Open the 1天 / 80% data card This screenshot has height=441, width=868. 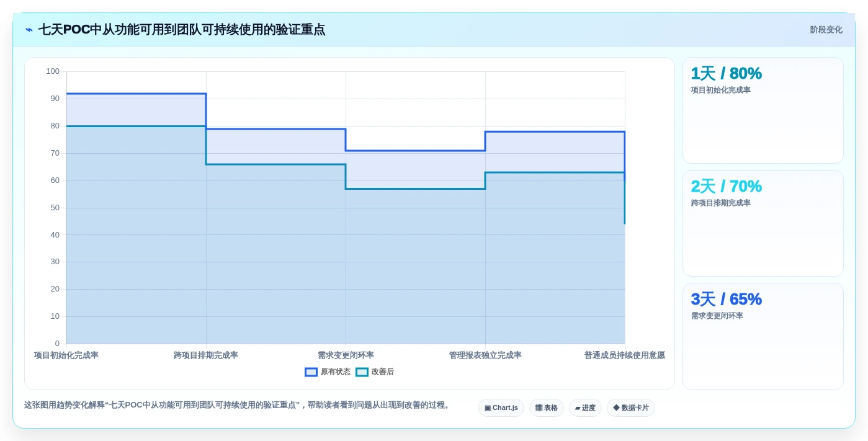(763, 110)
